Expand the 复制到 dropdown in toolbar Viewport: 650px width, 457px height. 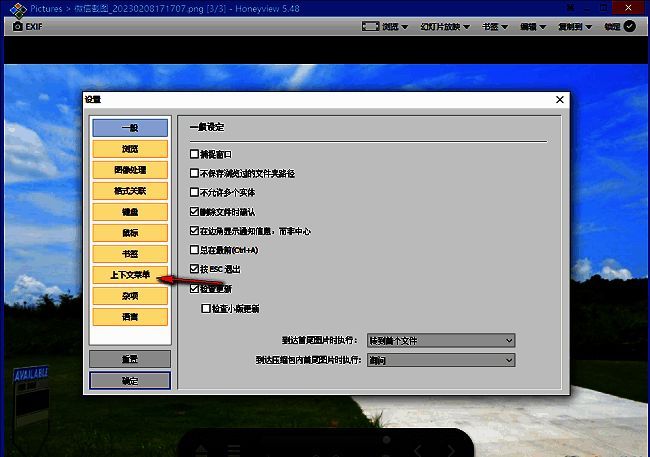click(575, 27)
